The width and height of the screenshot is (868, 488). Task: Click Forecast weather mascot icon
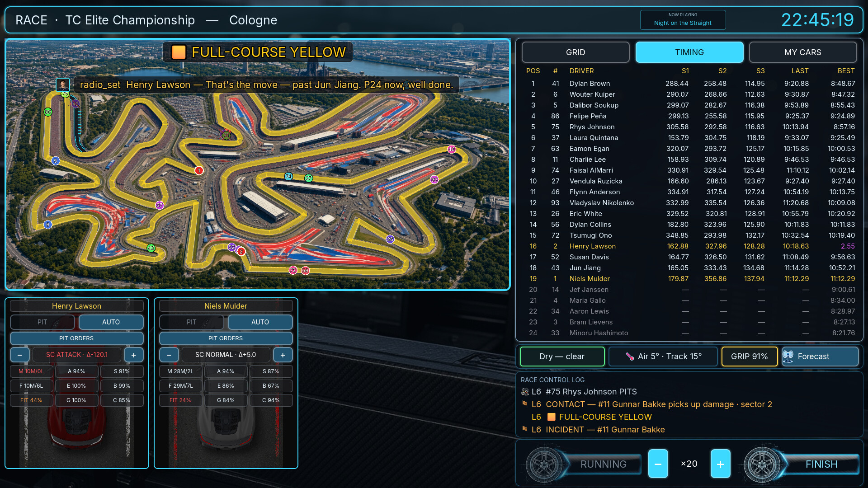788,357
